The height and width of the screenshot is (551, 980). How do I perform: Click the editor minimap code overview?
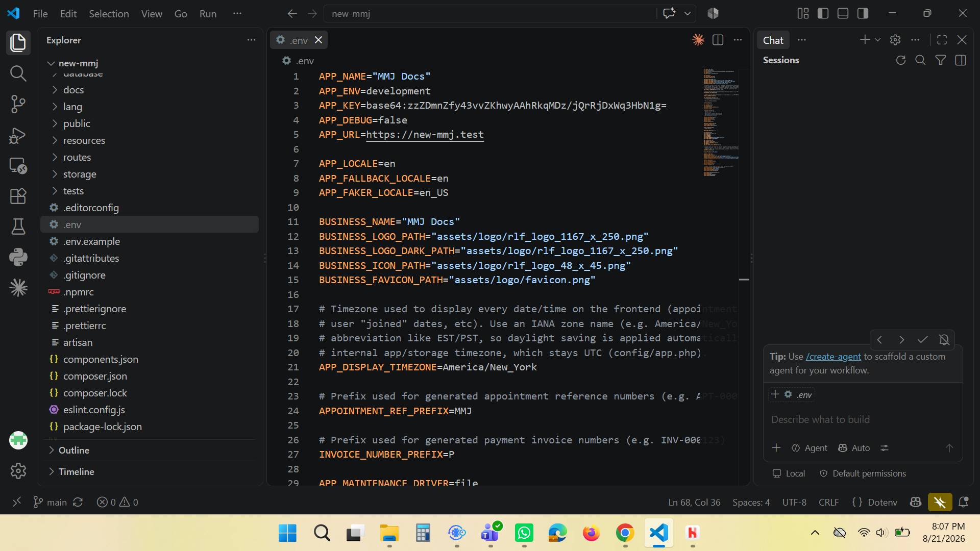point(721,122)
